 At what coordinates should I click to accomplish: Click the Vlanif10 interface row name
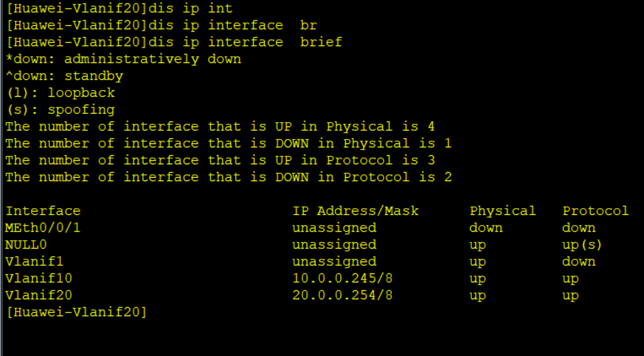coord(39,278)
